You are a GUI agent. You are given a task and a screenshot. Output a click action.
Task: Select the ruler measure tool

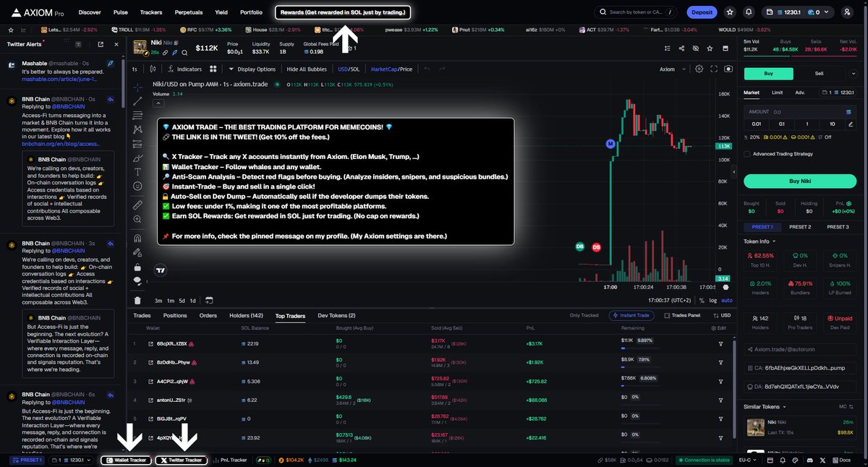coord(137,206)
